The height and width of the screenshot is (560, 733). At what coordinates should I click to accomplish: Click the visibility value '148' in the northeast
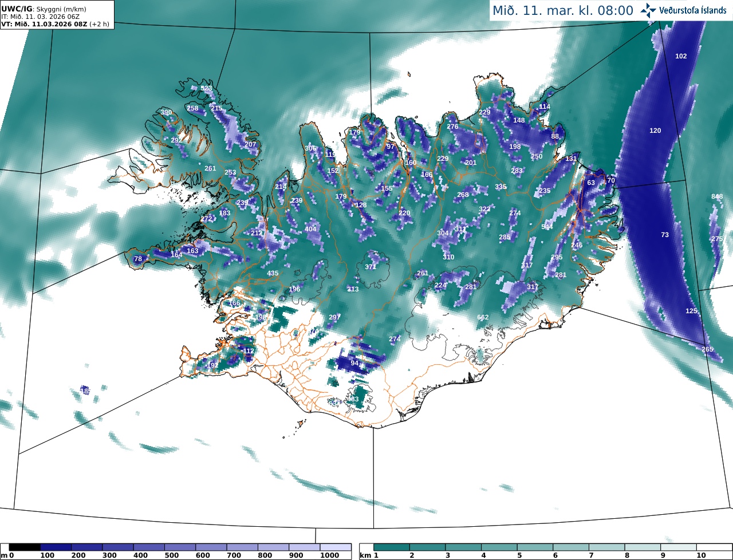(519, 120)
